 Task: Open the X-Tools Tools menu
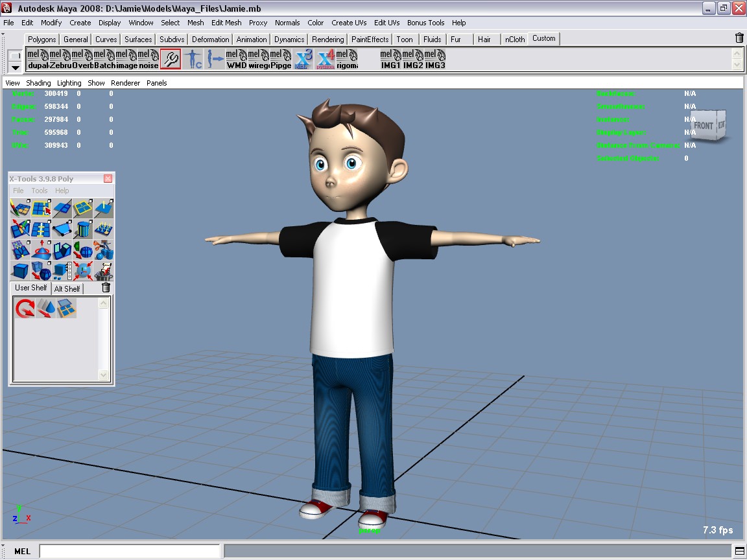coord(40,191)
